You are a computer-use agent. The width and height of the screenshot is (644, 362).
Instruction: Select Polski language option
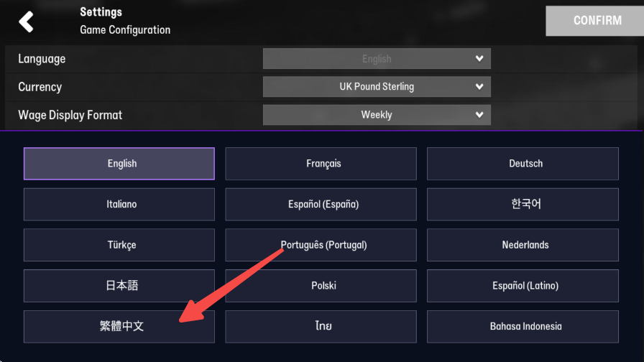[x=321, y=286]
